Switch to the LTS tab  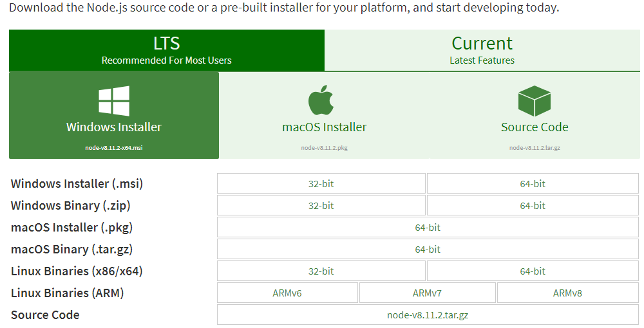click(x=167, y=50)
